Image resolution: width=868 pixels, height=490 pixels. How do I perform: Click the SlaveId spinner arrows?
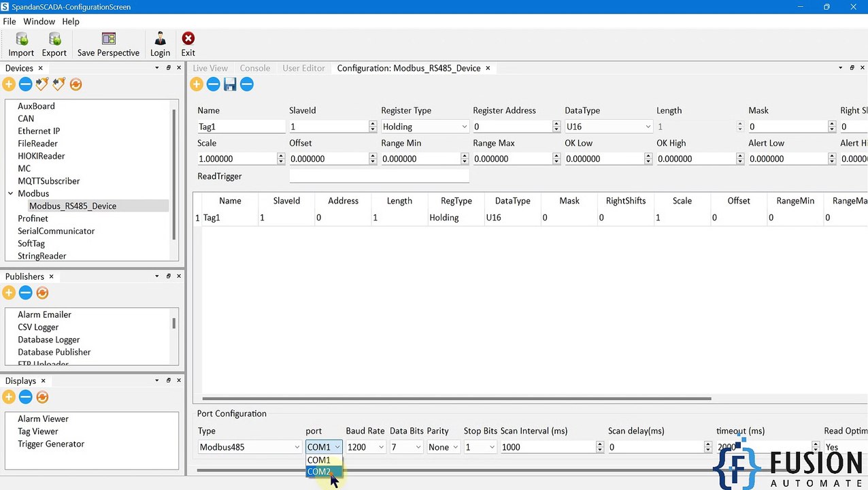point(373,127)
